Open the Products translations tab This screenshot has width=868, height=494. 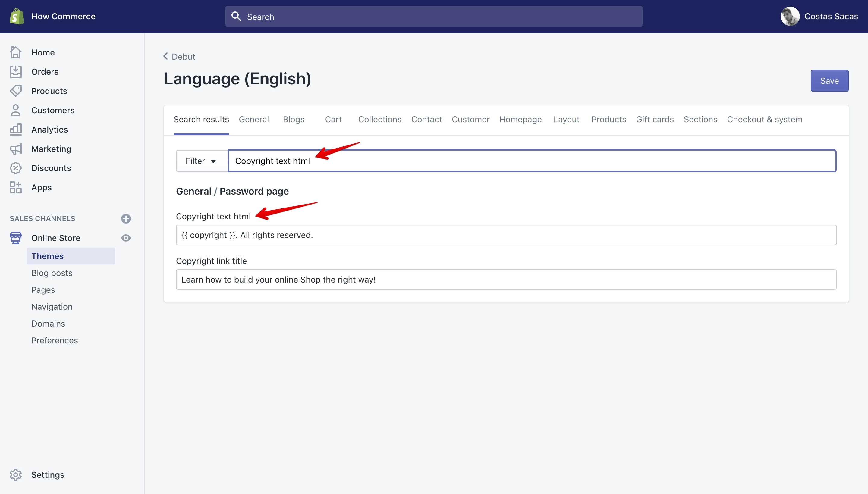coord(609,119)
